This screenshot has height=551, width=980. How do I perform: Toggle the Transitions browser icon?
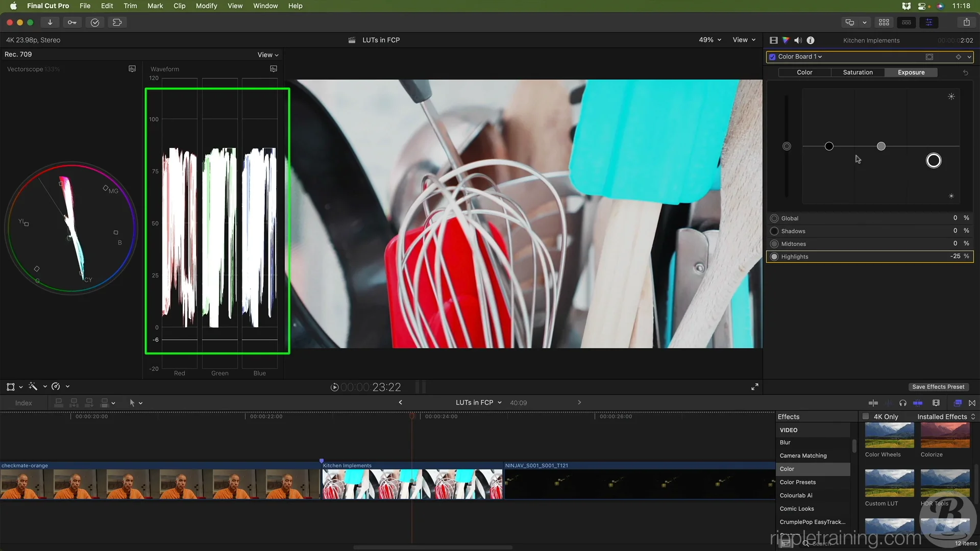point(972,403)
